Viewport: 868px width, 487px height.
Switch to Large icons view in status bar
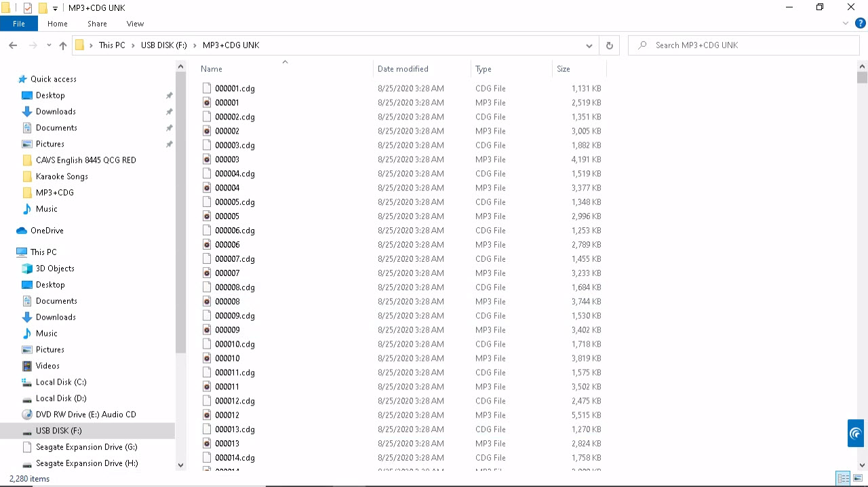pyautogui.click(x=858, y=478)
